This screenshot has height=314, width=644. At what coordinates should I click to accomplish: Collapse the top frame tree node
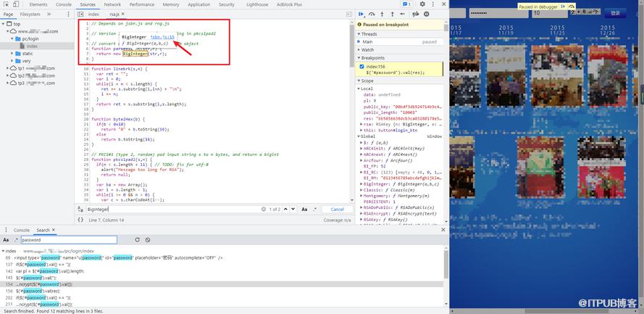[x=4, y=24]
